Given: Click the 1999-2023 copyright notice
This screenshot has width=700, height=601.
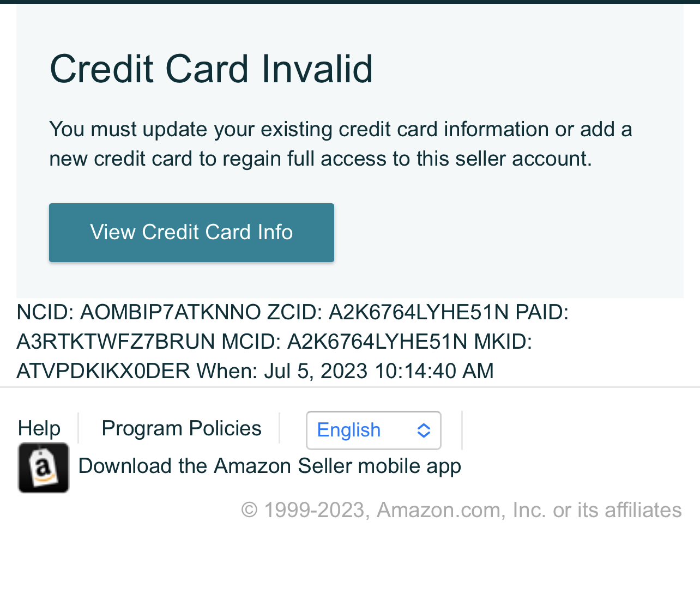Looking at the screenshot, I should click(461, 510).
